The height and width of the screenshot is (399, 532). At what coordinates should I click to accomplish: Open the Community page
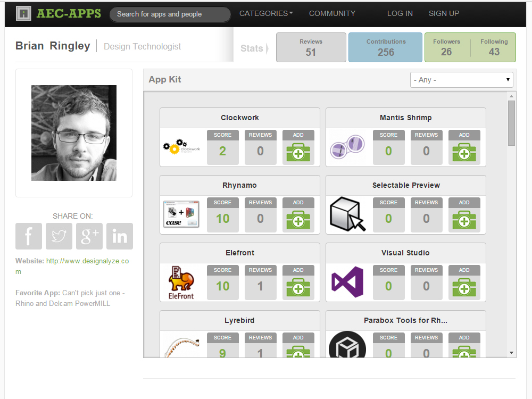tap(332, 14)
